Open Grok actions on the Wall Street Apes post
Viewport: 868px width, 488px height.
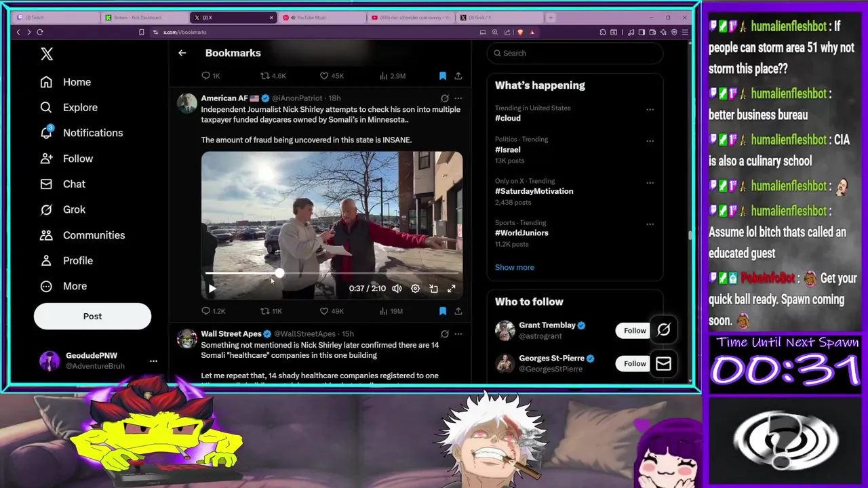pyautogui.click(x=444, y=334)
